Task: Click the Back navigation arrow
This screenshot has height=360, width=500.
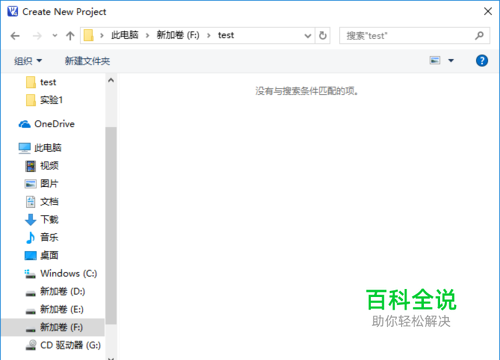Action: pyautogui.click(x=15, y=36)
